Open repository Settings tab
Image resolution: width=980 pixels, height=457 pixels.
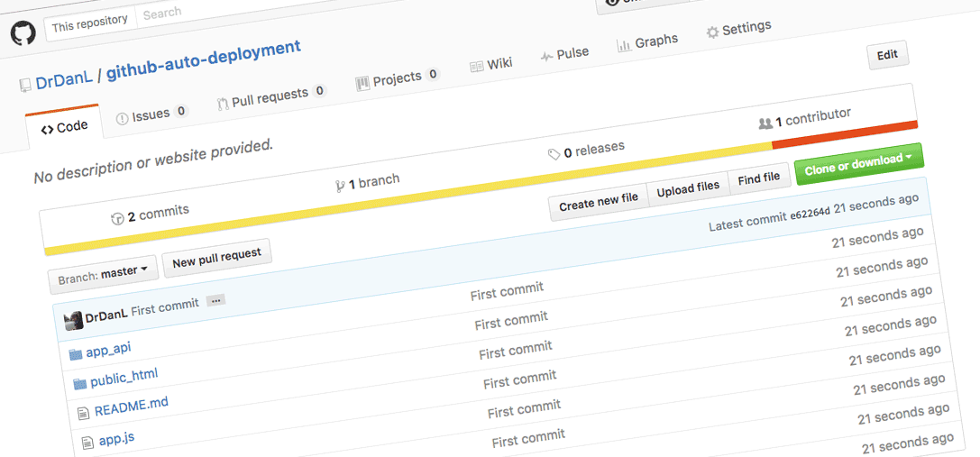(x=738, y=30)
